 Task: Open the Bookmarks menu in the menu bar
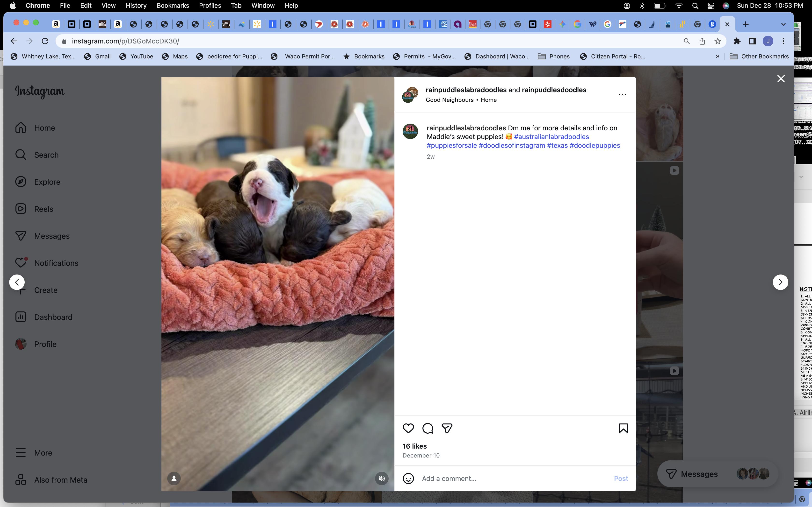click(173, 5)
